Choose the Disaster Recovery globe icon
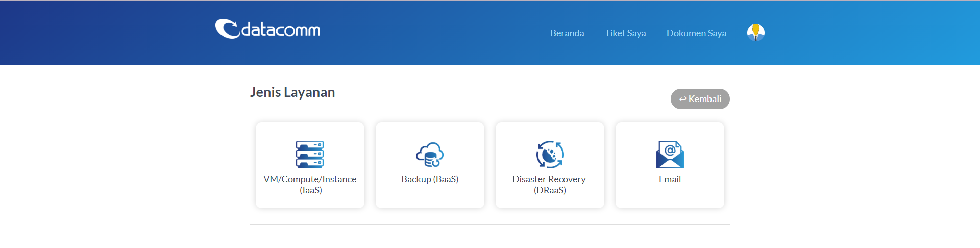Image resolution: width=980 pixels, height=248 pixels. point(550,155)
